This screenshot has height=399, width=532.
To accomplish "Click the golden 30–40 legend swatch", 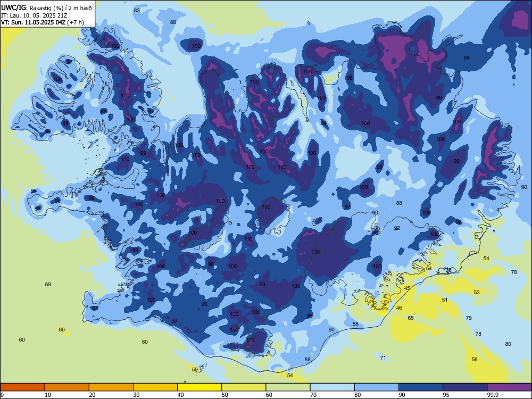I will pos(155,387).
